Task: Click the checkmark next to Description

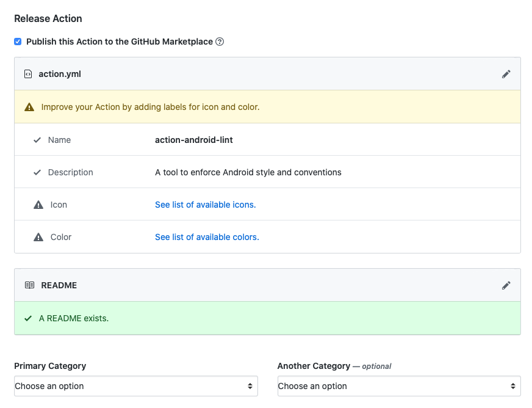Action: 37,172
